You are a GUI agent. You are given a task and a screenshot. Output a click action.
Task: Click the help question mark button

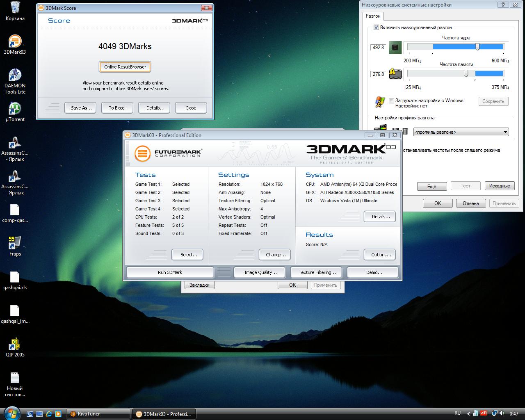coord(502,5)
